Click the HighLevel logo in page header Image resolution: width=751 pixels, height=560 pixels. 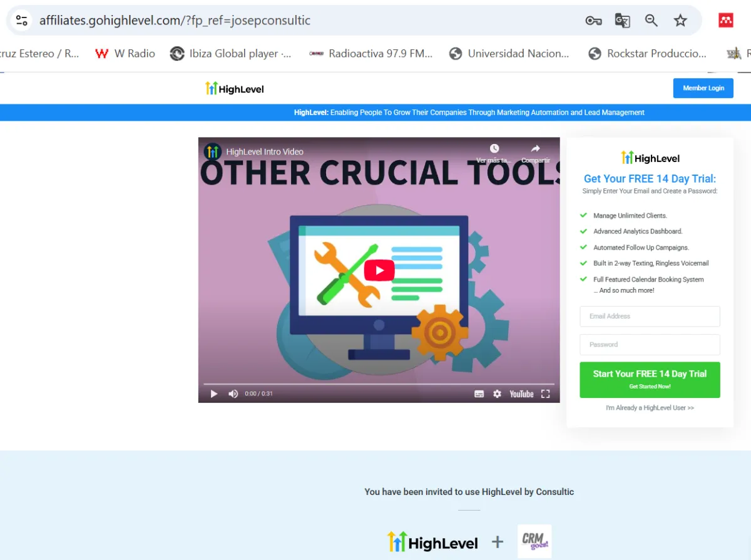(235, 89)
